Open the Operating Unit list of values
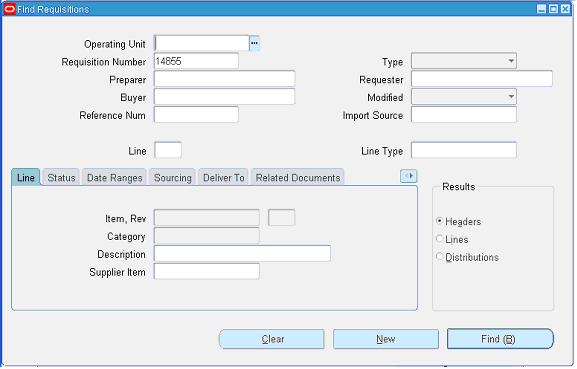577x369 pixels. point(254,43)
